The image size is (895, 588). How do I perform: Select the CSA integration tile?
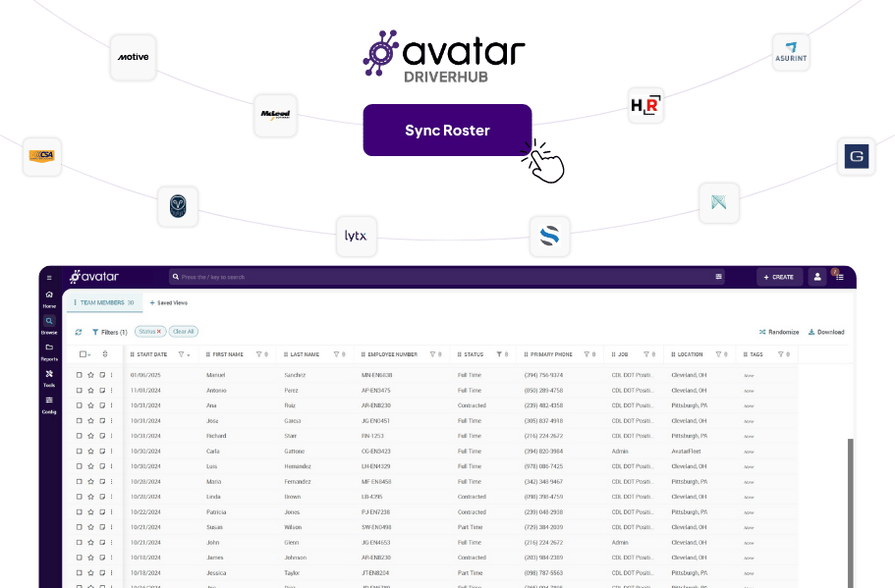pos(41,156)
